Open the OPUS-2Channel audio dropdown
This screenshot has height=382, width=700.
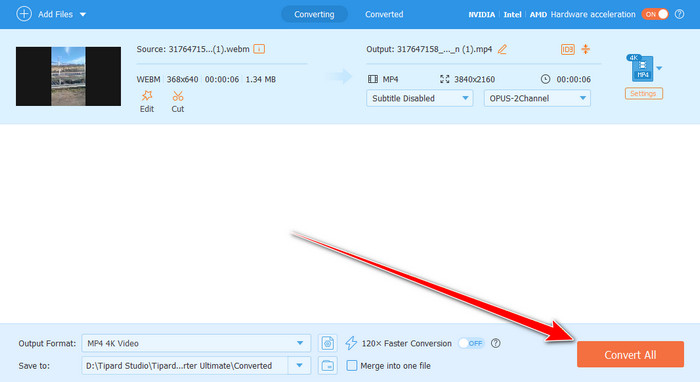click(x=537, y=98)
